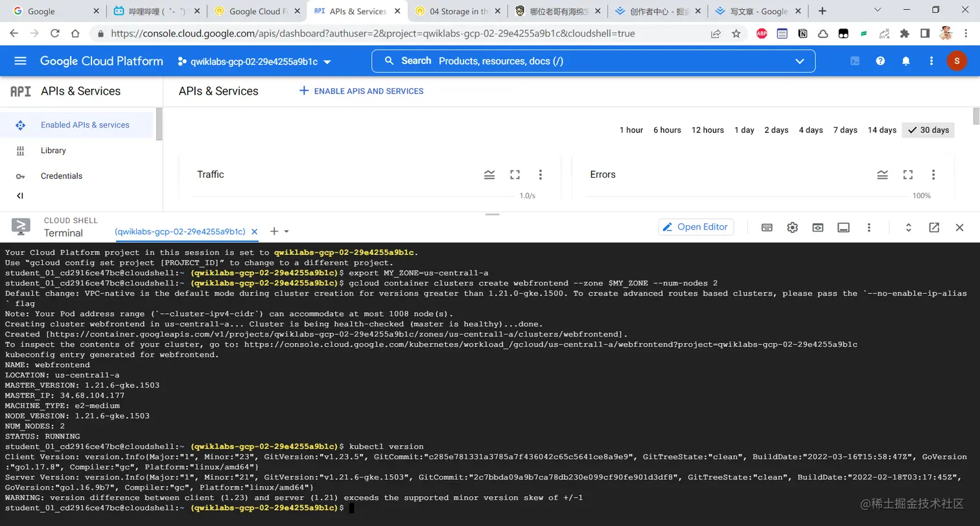
Task: Close the Cloud Shell terminal panel
Action: pos(960,227)
